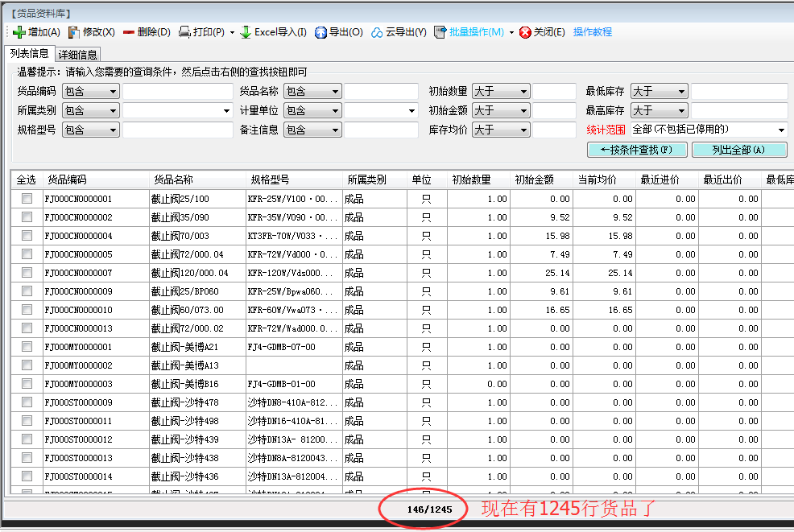The width and height of the screenshot is (794, 532).
Task: Click the red minus 删除(D) icon
Action: pyautogui.click(x=129, y=32)
